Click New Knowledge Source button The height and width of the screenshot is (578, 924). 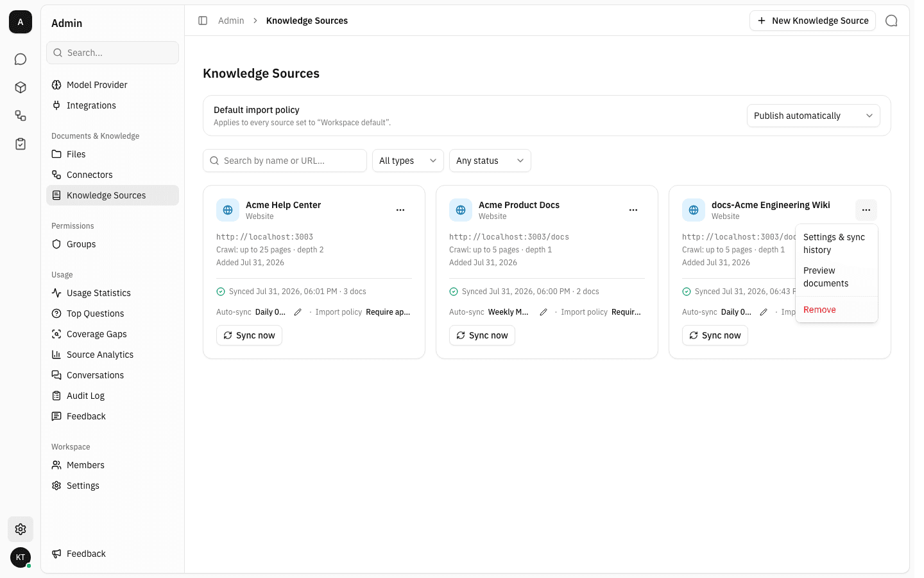click(812, 21)
